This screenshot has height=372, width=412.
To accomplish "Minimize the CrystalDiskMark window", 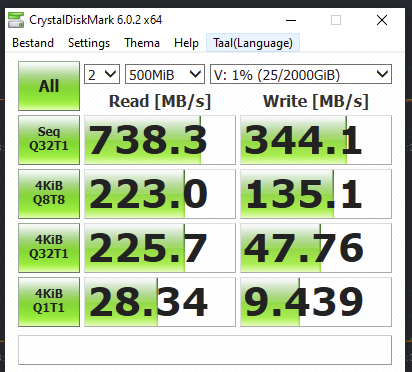I will pyautogui.click(x=291, y=20).
